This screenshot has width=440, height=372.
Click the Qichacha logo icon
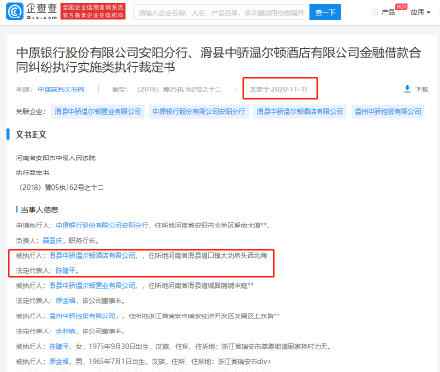click(x=14, y=12)
